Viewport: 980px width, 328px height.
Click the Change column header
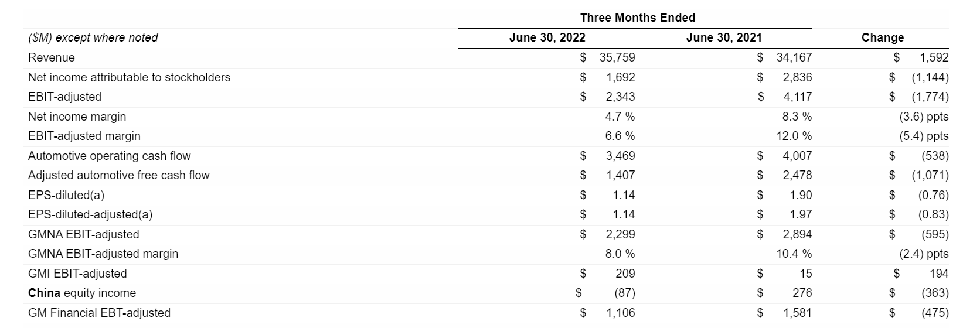click(882, 37)
